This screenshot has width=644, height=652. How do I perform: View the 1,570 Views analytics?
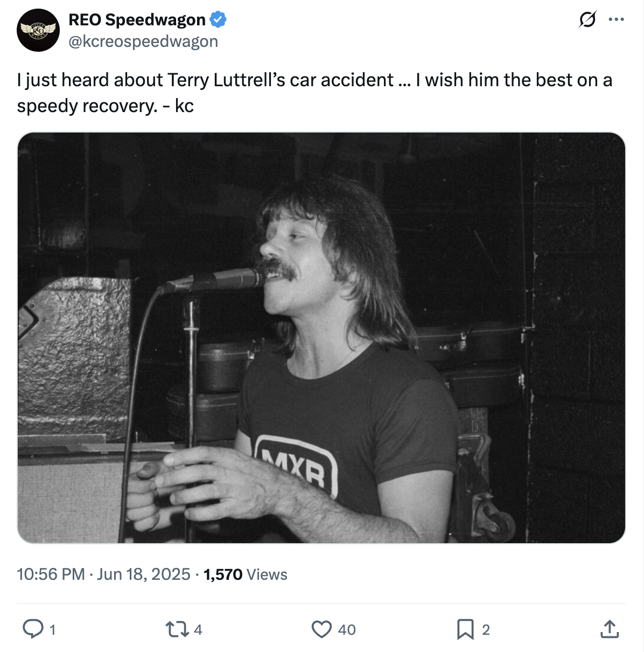click(x=246, y=574)
